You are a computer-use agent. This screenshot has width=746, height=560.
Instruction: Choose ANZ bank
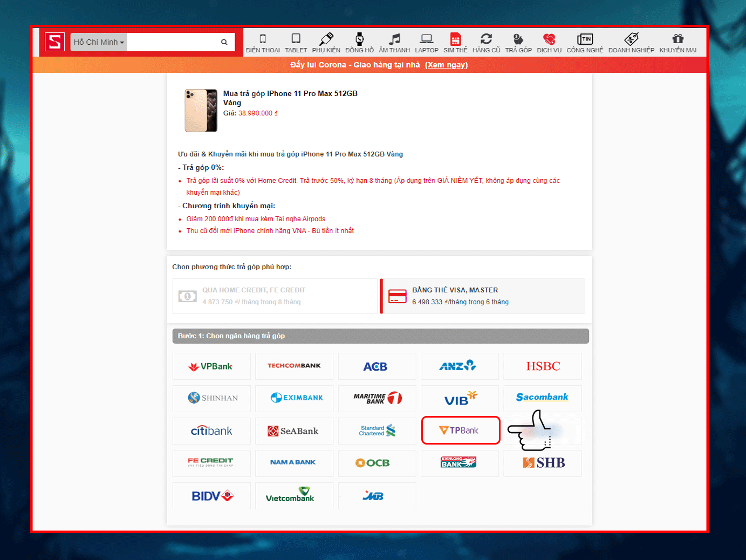point(460,366)
